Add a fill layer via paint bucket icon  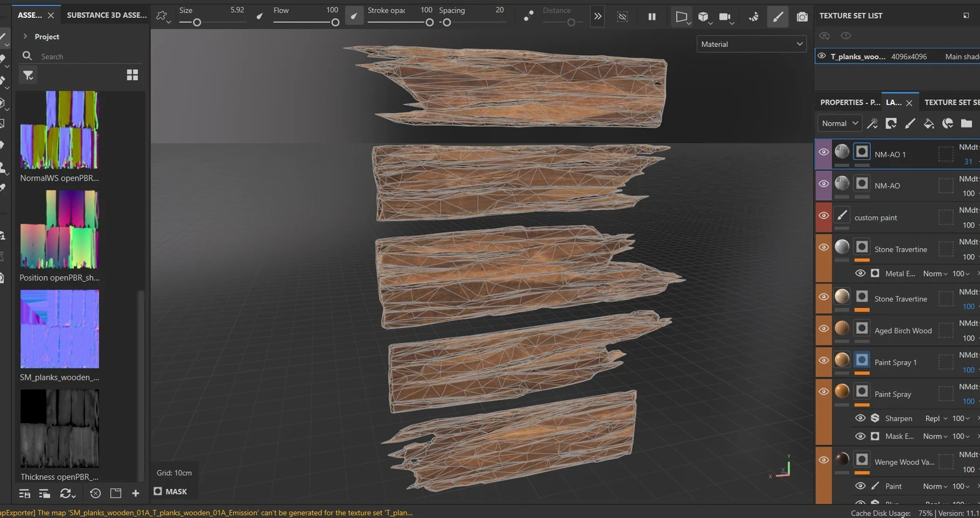click(929, 124)
